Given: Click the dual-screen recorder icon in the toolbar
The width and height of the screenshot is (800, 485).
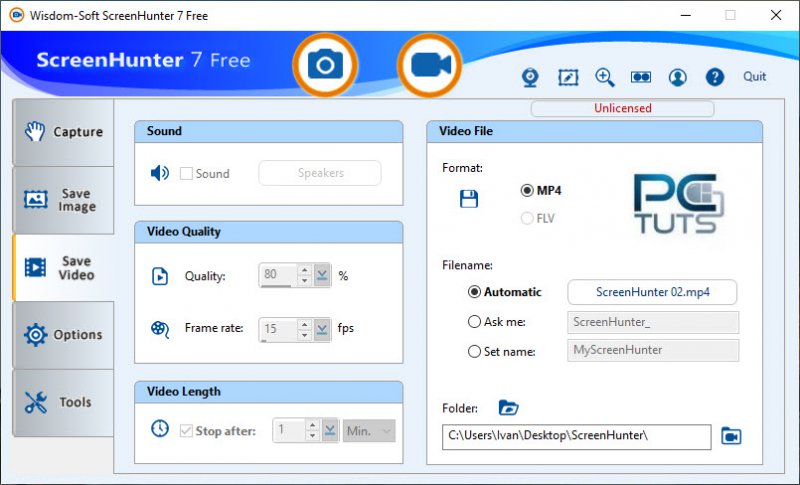Looking at the screenshot, I should click(641, 77).
